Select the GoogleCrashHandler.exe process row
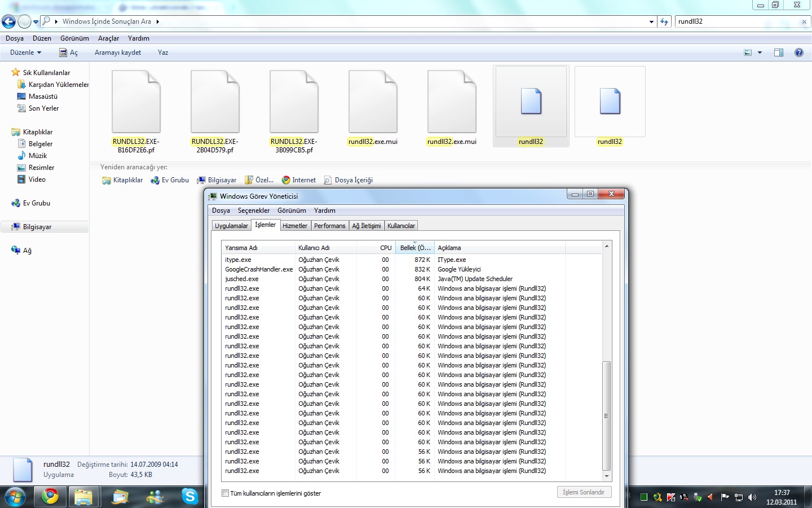This screenshot has width=812, height=508. tap(412, 269)
